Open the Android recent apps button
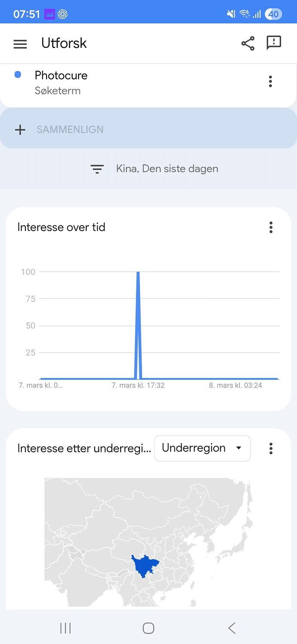Viewport: 297px width, 644px height. (x=65, y=628)
